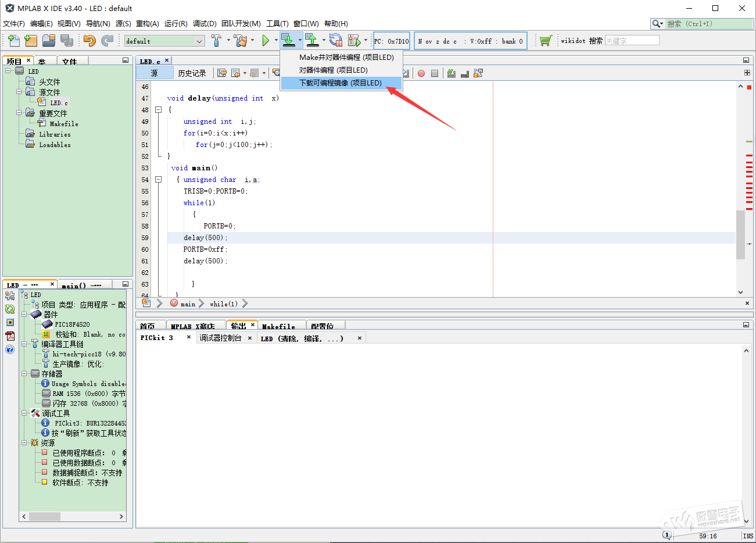Click the Last Edit icon in editor toolbar
This screenshot has height=543, width=756.
coord(222,73)
